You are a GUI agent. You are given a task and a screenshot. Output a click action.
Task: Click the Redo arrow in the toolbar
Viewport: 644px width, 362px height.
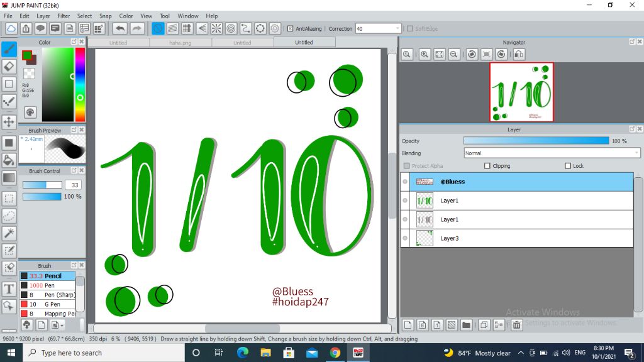coord(137,28)
